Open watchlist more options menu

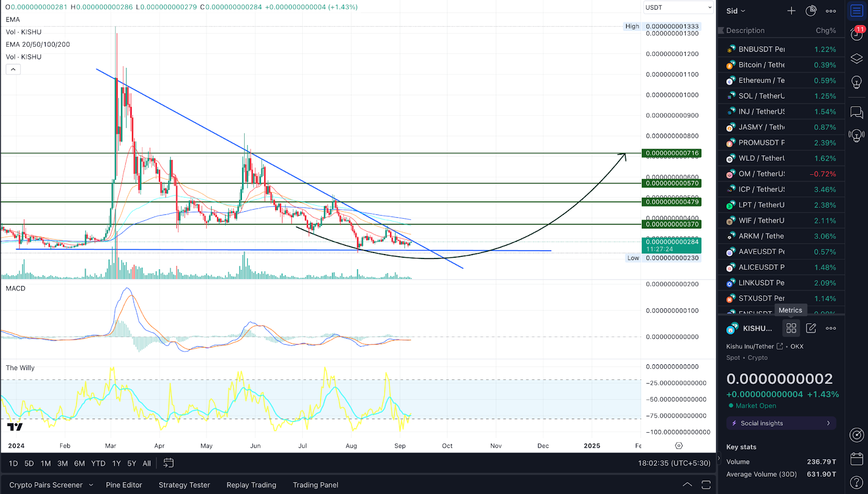(x=831, y=11)
